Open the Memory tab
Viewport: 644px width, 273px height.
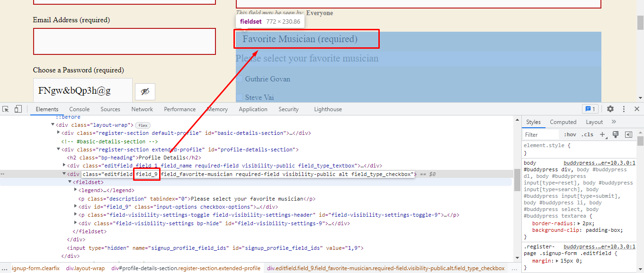217,109
